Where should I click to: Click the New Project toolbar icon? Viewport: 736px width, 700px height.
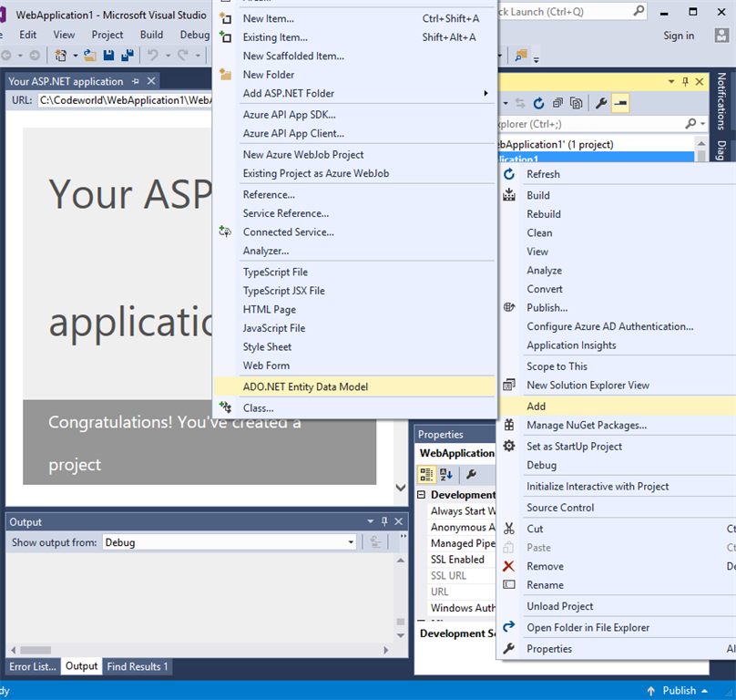[x=61, y=56]
